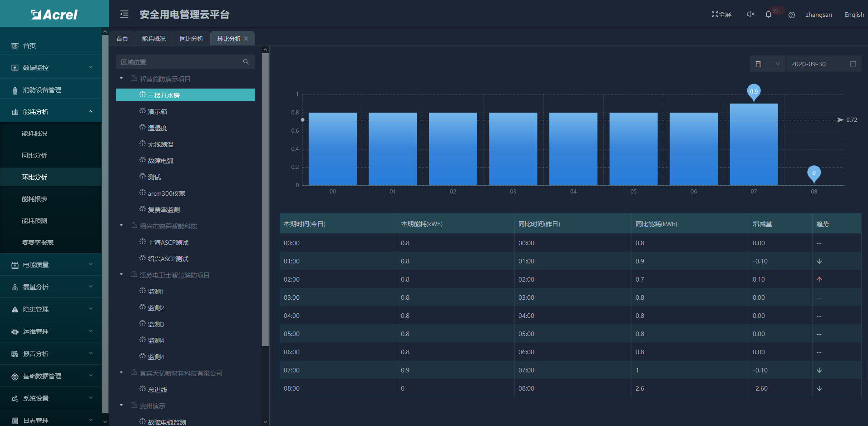Collapse the 智慧消防演示项目 tree node
This screenshot has width=868, height=426.
pos(121,79)
